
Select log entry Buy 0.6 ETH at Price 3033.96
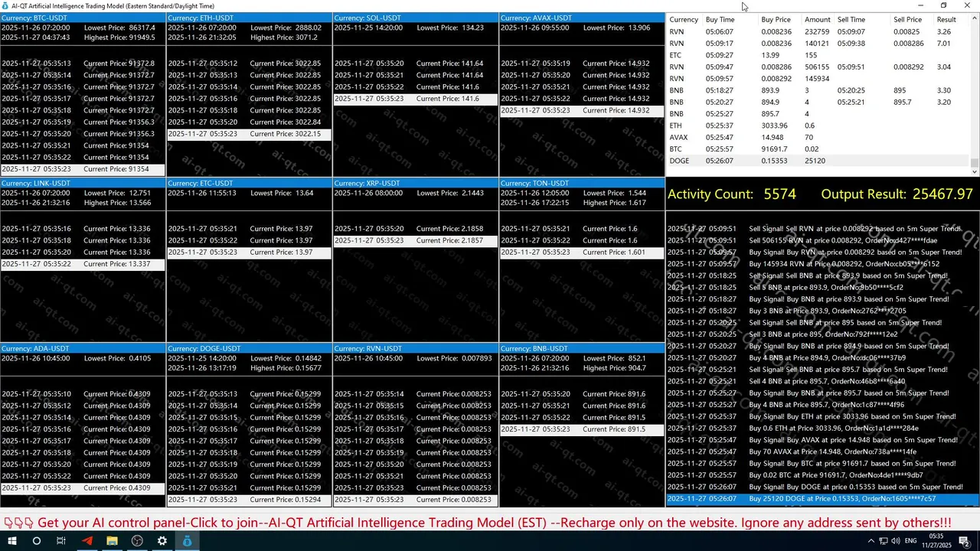point(822,429)
